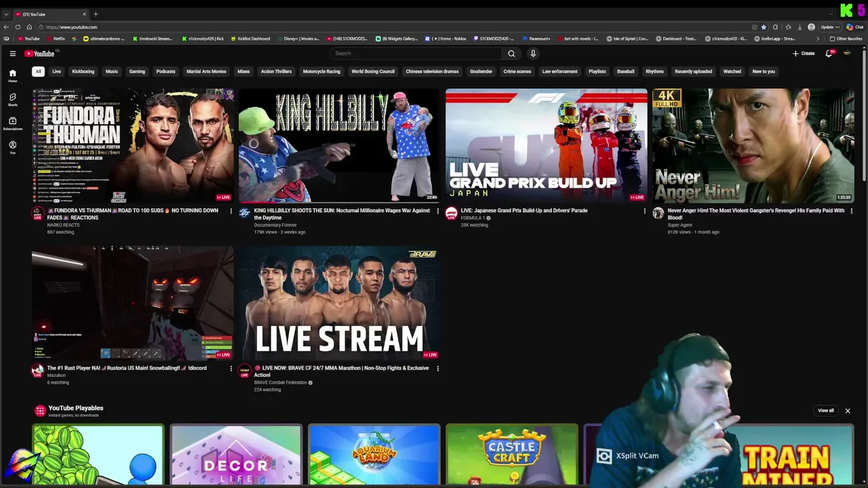
Task: Open more options for the BRAVE CF video
Action: point(437,369)
